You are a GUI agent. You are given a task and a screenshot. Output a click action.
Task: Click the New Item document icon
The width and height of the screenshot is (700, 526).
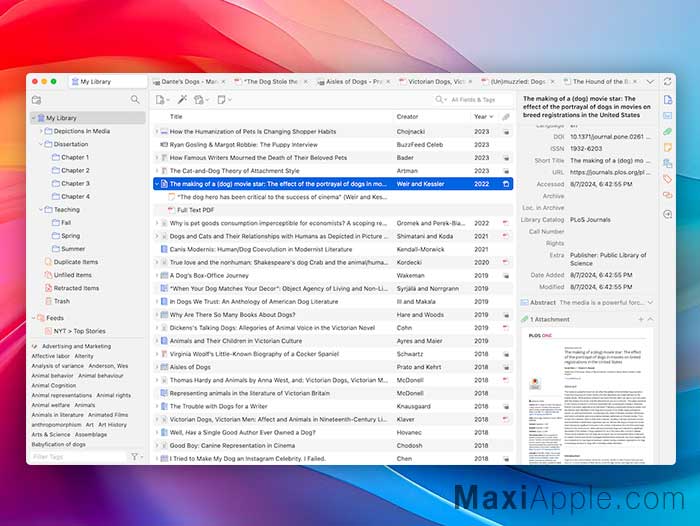(x=159, y=100)
